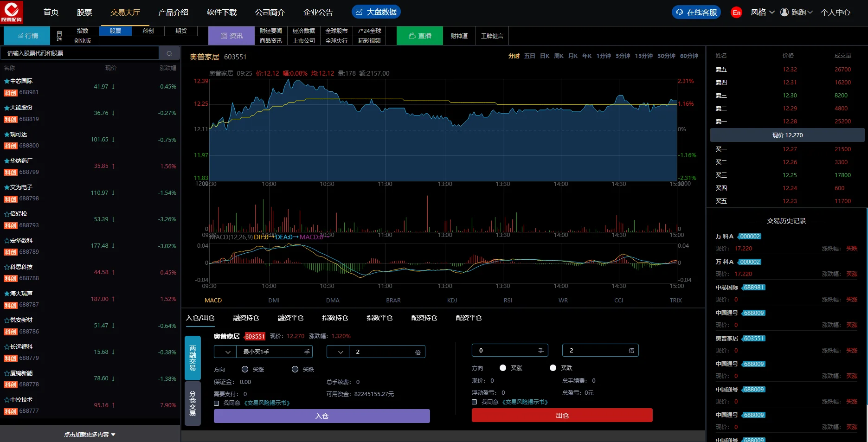Switch to the 融资持仓 tab
Image resolution: width=868 pixels, height=442 pixels.
tap(246, 318)
